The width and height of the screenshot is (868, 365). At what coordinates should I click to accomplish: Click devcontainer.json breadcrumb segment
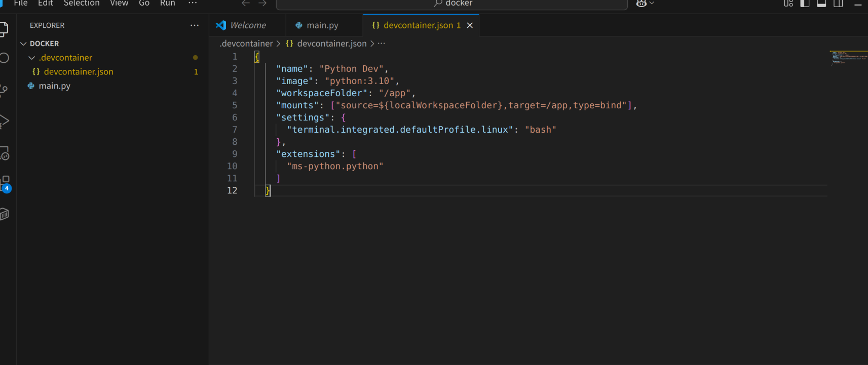331,44
